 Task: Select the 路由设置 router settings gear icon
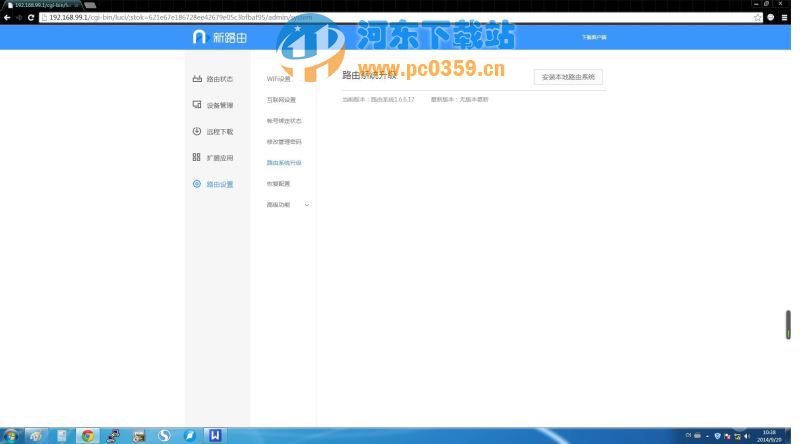(x=197, y=184)
